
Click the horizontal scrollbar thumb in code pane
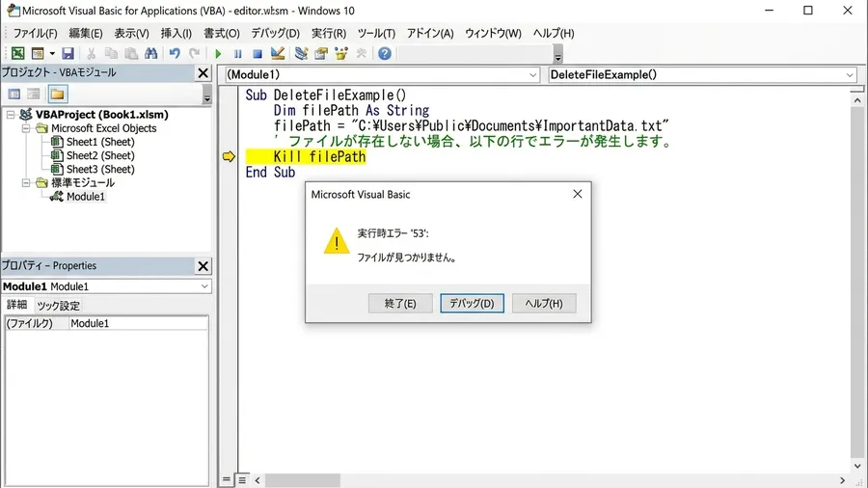click(x=303, y=480)
